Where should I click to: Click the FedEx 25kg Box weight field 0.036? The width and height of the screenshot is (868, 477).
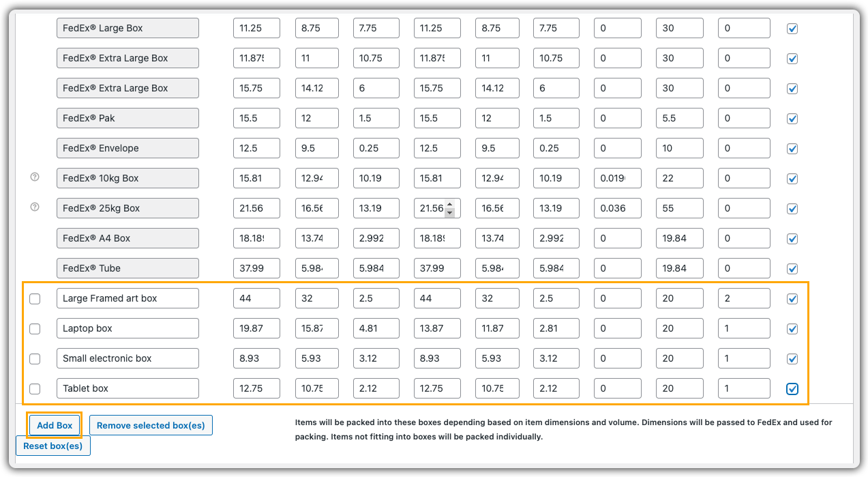tap(618, 208)
